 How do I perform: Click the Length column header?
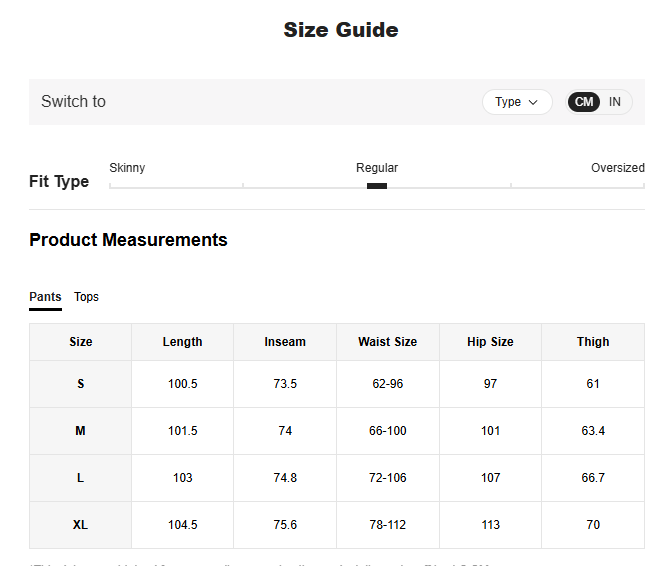(182, 342)
